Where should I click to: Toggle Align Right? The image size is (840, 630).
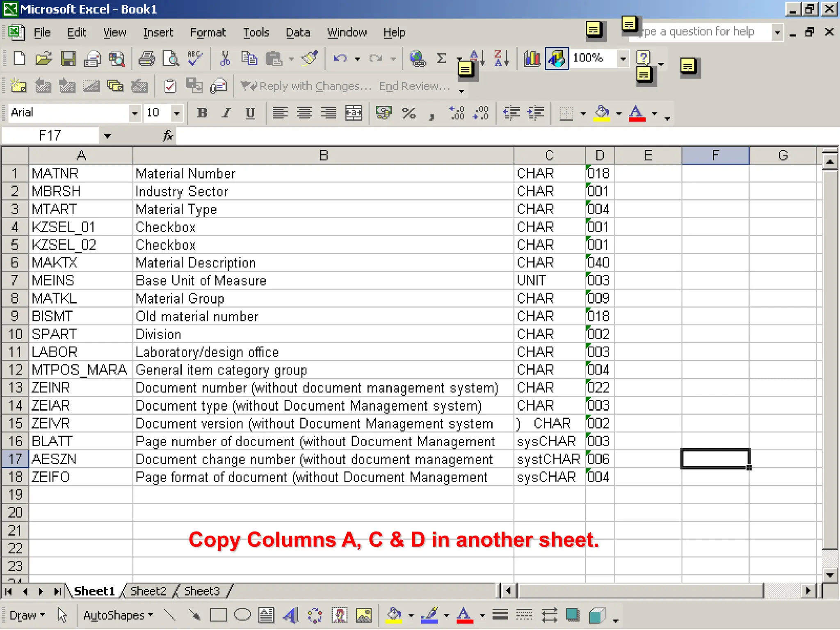(329, 113)
